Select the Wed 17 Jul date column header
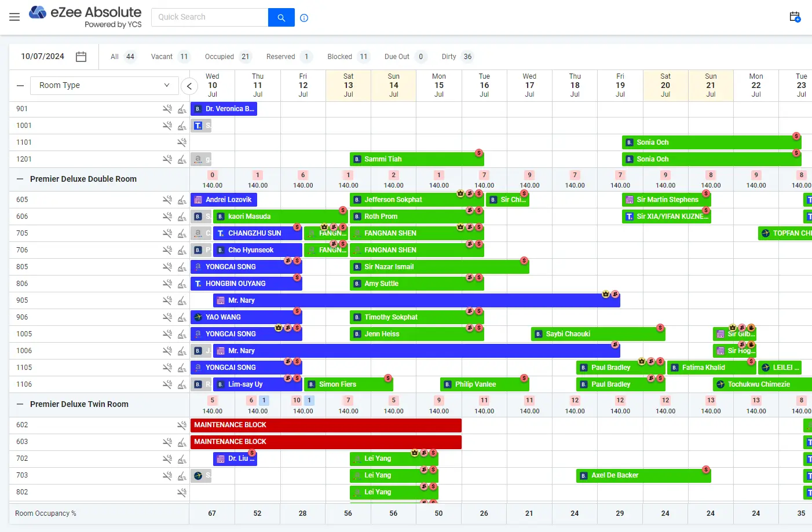812x532 pixels. pos(529,86)
